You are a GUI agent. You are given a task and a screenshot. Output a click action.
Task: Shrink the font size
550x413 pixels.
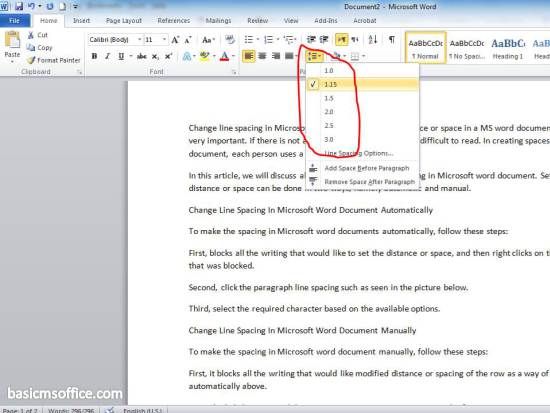(x=188, y=40)
